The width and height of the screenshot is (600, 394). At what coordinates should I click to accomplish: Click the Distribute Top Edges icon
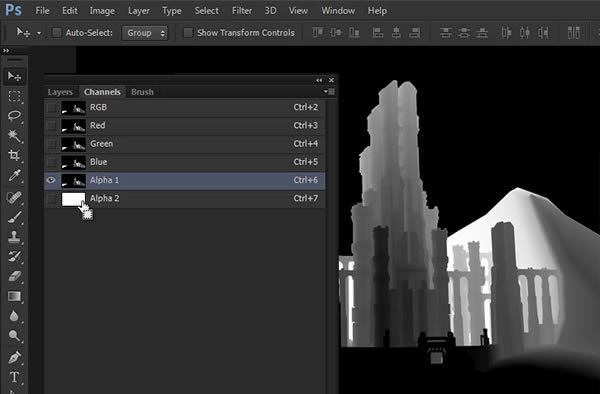click(445, 33)
